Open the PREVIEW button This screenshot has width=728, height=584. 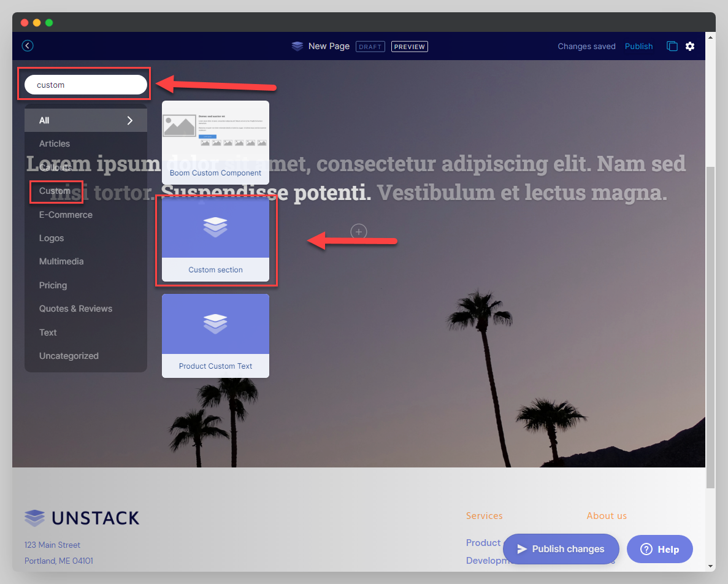410,47
